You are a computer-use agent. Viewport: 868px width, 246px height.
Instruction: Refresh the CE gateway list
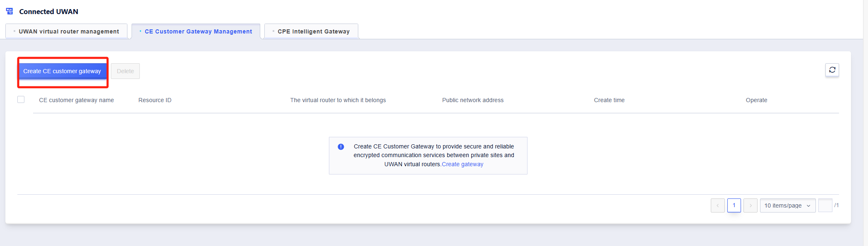(x=832, y=70)
